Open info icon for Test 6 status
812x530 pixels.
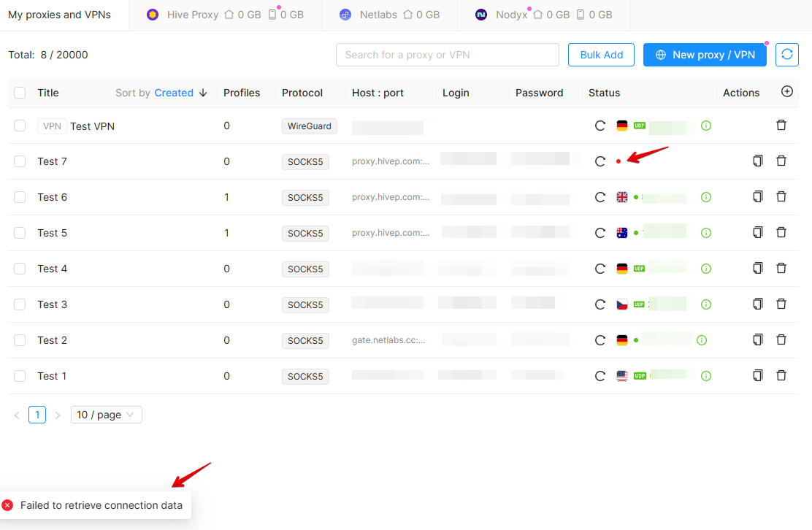(706, 196)
